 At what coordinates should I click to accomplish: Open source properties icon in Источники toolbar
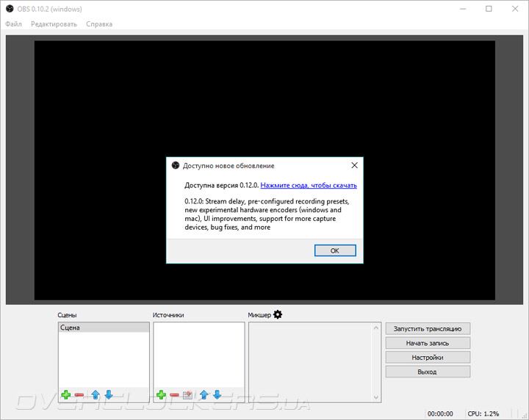[187, 394]
